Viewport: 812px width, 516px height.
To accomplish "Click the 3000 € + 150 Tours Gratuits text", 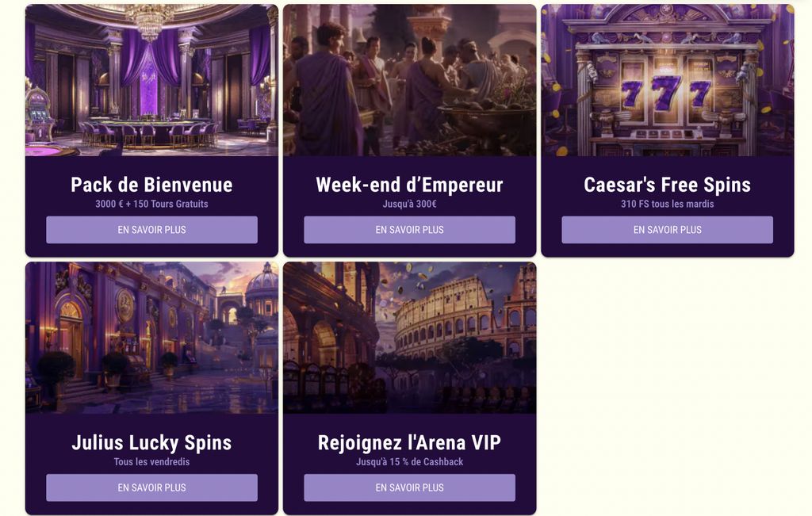I will pos(151,204).
